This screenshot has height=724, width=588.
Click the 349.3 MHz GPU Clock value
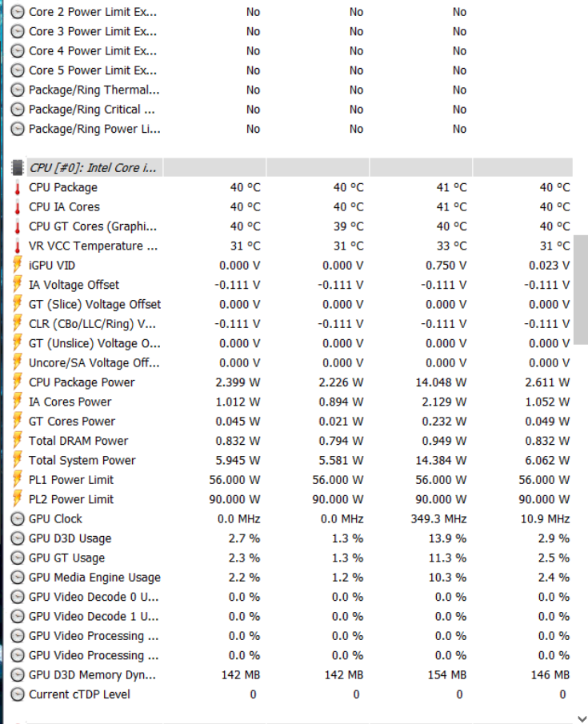pos(442,519)
